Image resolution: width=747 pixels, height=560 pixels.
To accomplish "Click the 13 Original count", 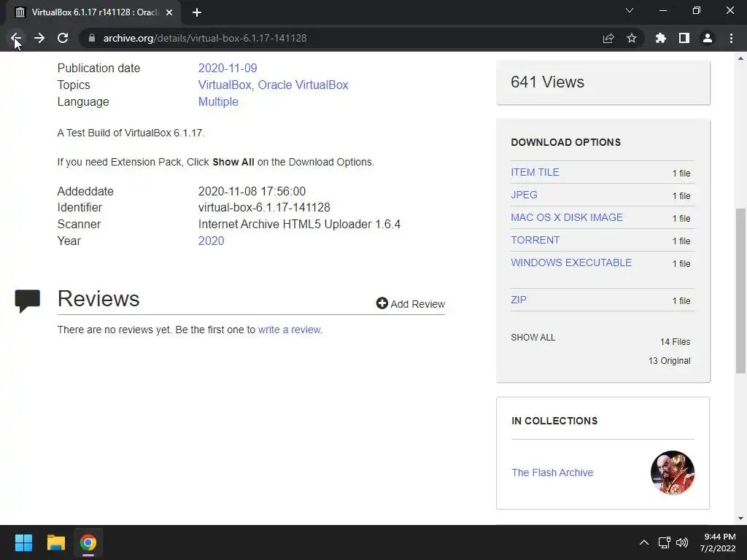I will (670, 361).
